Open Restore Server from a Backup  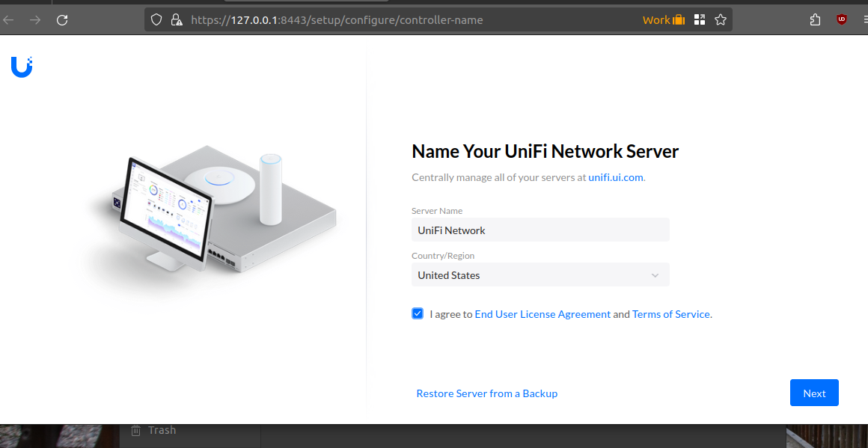(x=486, y=393)
